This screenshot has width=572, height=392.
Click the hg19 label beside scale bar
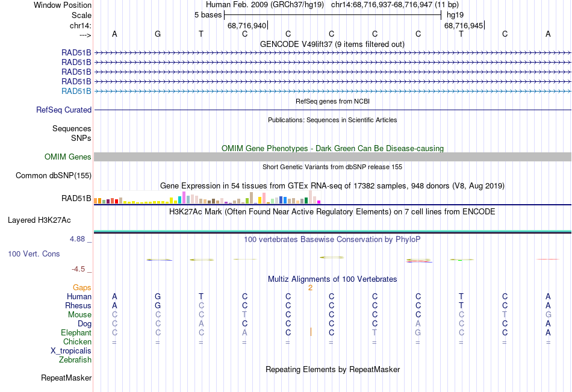(455, 15)
